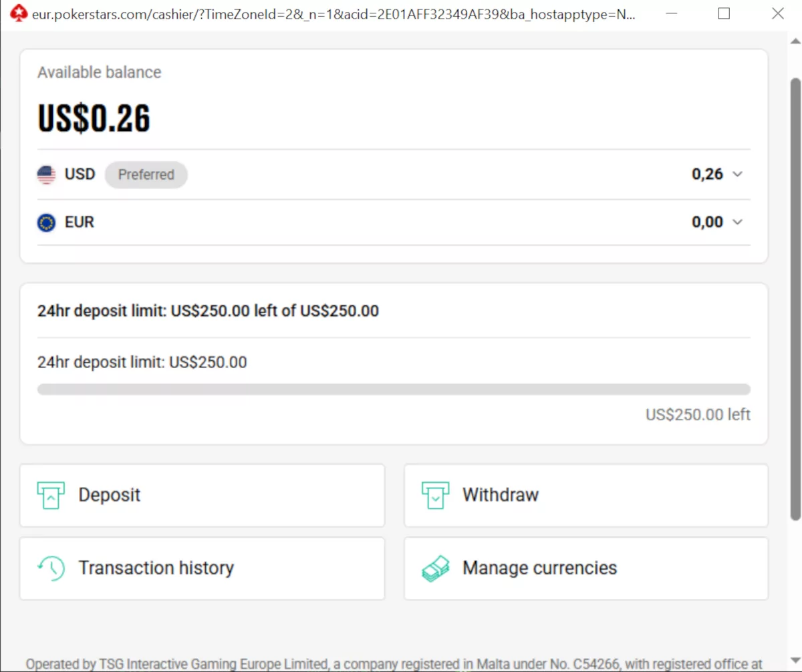Open Manage currencies
Viewport: 802px width, 672px height.
pos(586,568)
